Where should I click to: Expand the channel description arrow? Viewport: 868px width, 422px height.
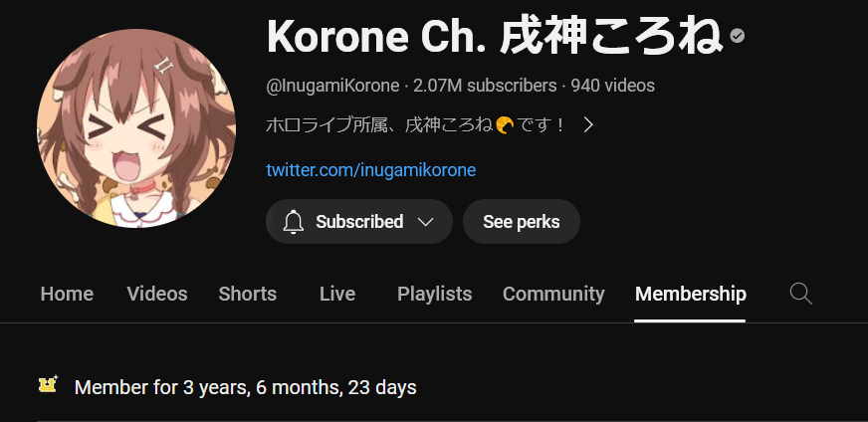click(x=588, y=125)
